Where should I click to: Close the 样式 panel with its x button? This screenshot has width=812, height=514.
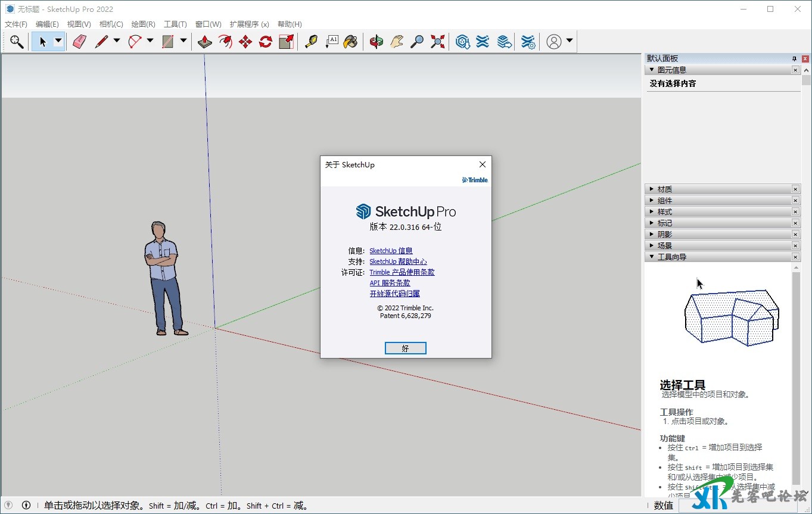click(795, 212)
